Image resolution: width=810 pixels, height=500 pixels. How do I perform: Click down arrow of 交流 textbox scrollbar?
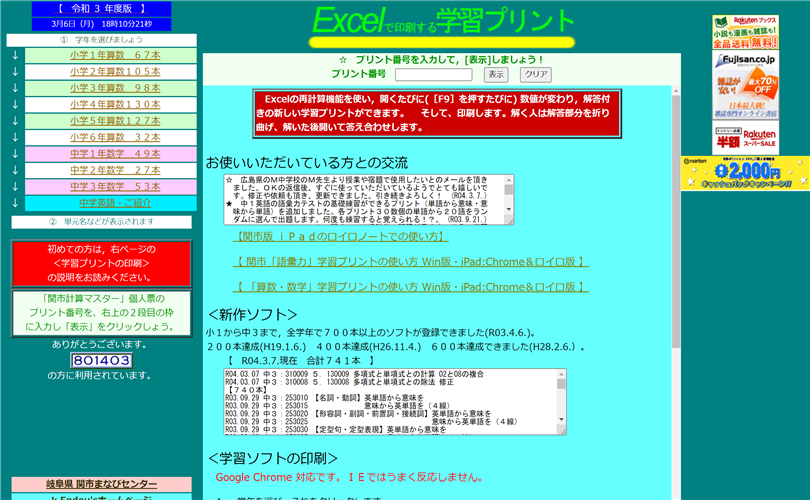coord(509,209)
